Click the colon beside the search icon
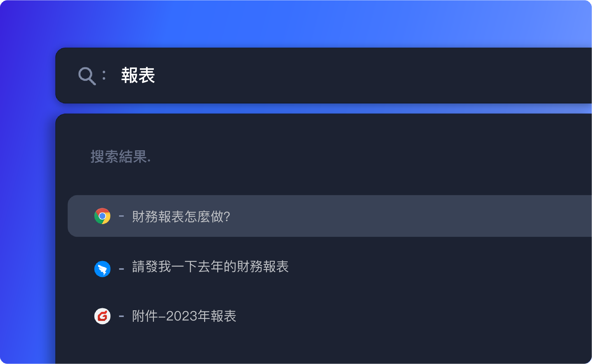 click(104, 75)
